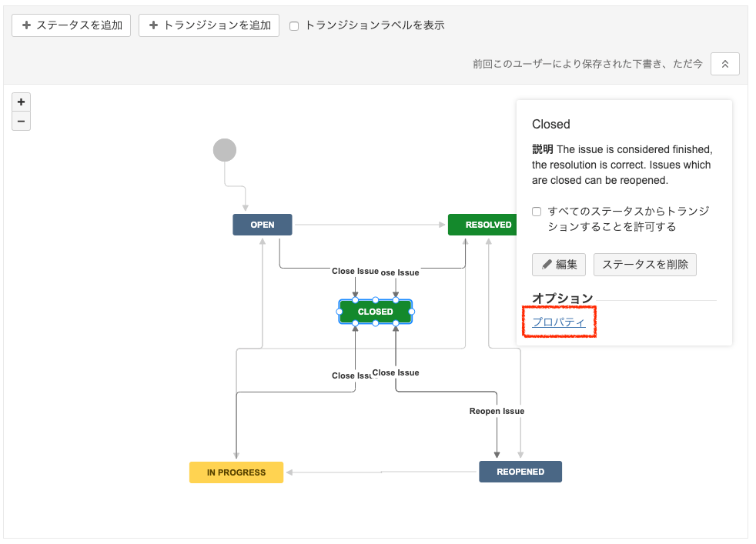Click the 編集 button in the Closed panel
Image resolution: width=756 pixels, height=544 pixels.
558,265
